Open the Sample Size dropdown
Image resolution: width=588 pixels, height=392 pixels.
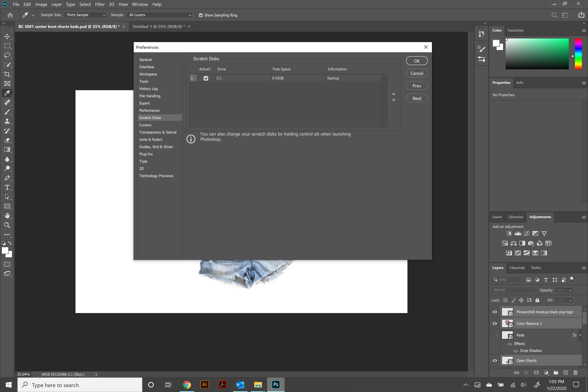pyautogui.click(x=85, y=15)
